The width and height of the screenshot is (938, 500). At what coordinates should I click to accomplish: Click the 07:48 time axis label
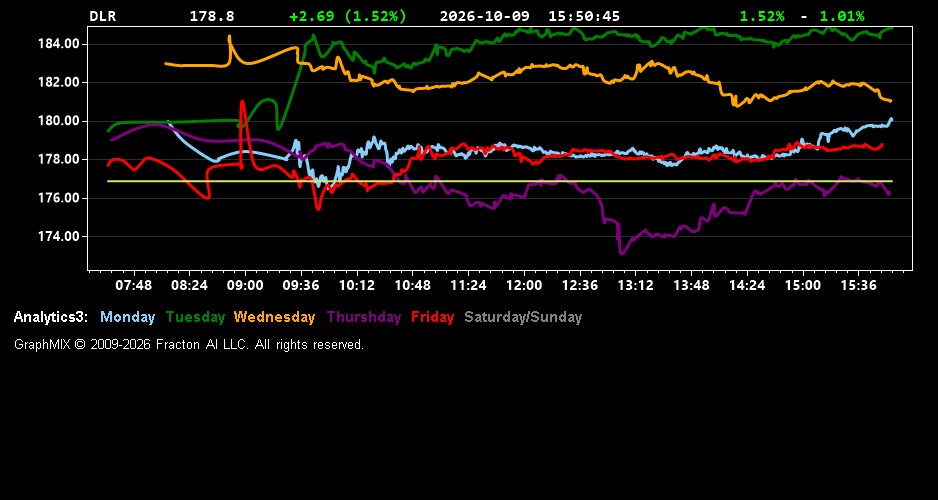point(133,286)
